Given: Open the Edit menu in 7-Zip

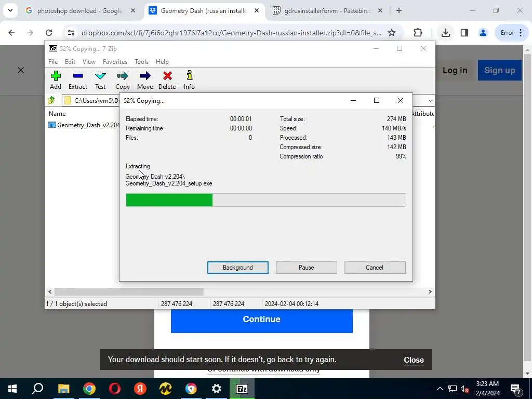Looking at the screenshot, I should pos(70,62).
